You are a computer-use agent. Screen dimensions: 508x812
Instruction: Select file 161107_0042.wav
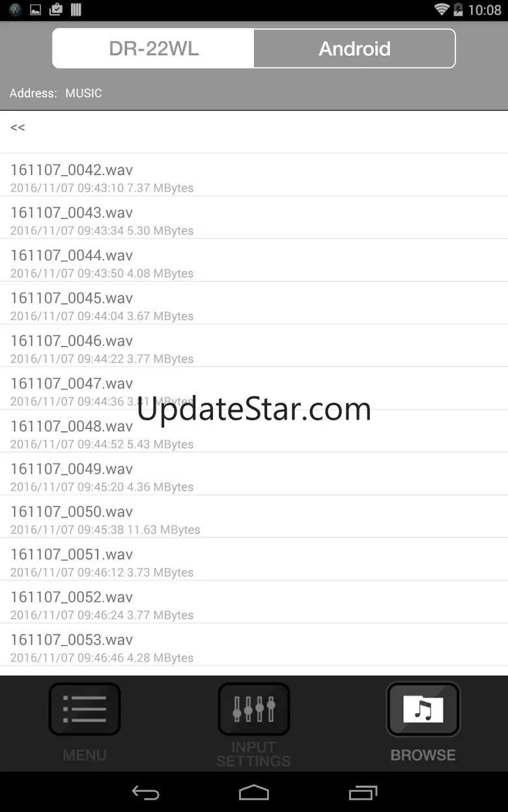pyautogui.click(x=254, y=175)
